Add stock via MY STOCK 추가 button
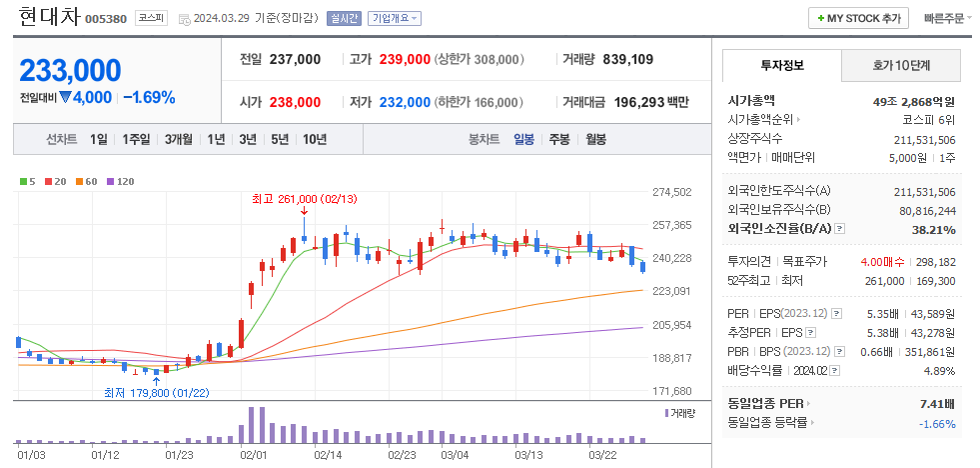 858,19
